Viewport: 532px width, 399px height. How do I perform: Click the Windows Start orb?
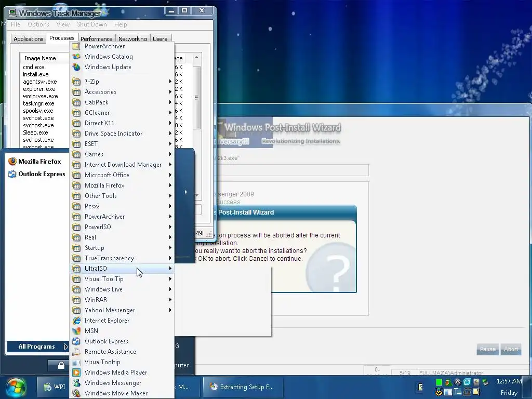click(x=16, y=387)
